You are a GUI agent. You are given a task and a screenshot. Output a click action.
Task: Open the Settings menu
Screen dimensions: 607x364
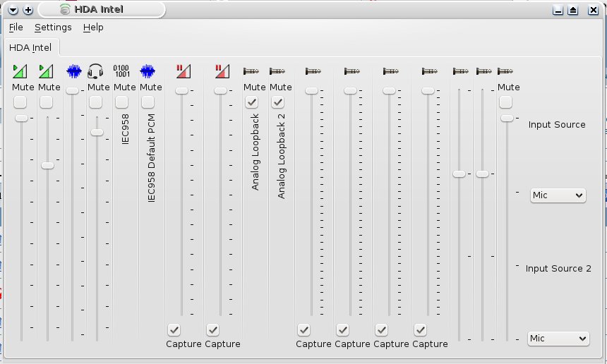pyautogui.click(x=53, y=28)
